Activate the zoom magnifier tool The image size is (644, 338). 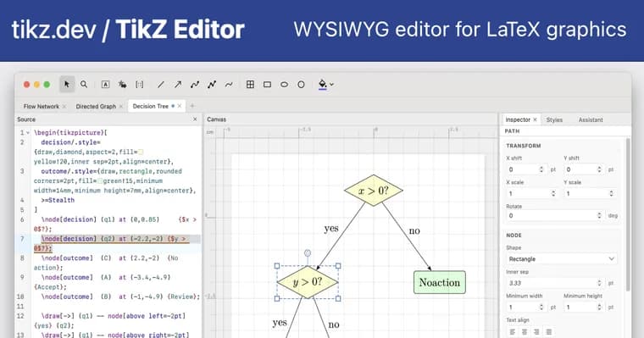(x=84, y=84)
